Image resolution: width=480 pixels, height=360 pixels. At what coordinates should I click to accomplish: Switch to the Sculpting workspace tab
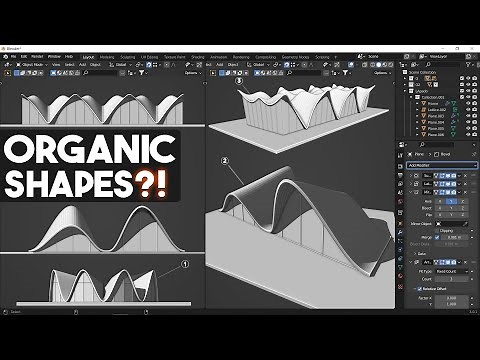click(x=128, y=57)
